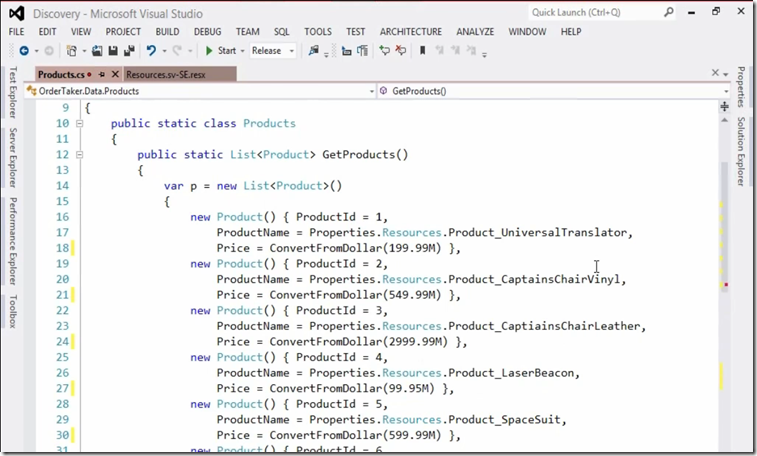Click the New Project toolbar icon
The width and height of the screenshot is (757, 456).
[71, 51]
